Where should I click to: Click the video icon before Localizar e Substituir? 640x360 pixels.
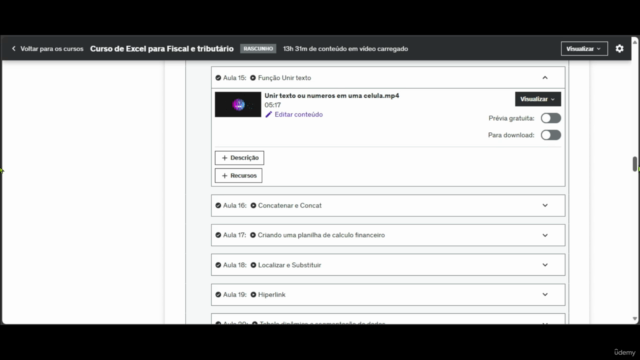point(253,265)
